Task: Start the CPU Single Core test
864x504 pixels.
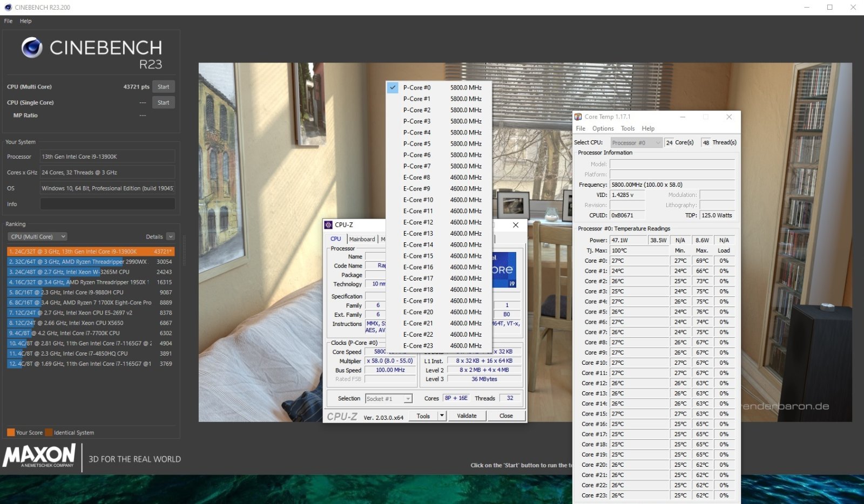Action: (x=163, y=103)
